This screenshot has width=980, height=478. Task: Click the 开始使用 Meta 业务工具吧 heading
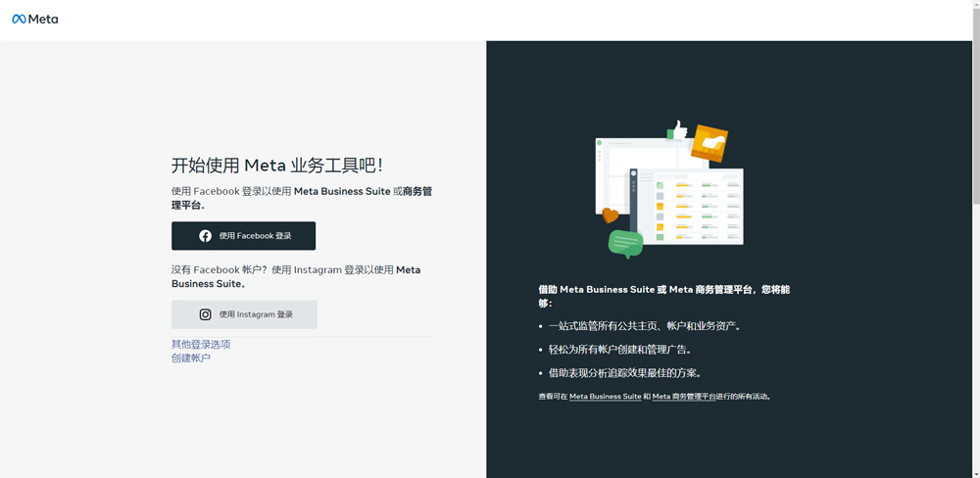click(x=277, y=166)
